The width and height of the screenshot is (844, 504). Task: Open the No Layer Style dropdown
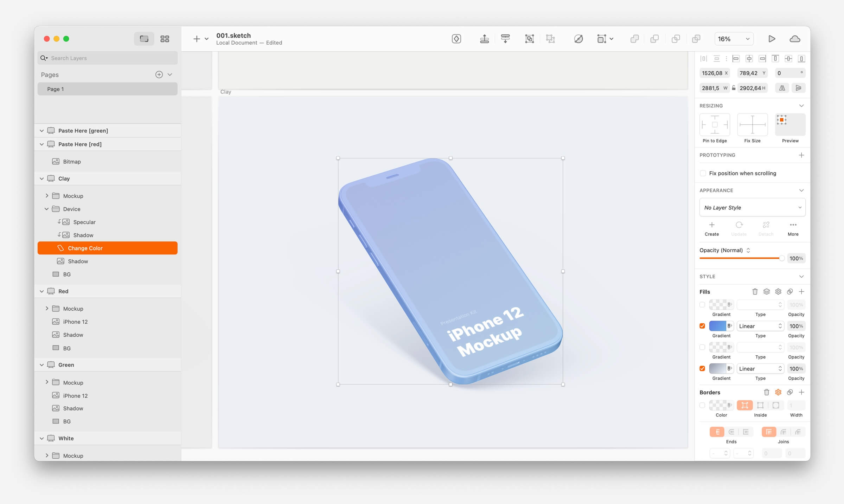tap(752, 207)
